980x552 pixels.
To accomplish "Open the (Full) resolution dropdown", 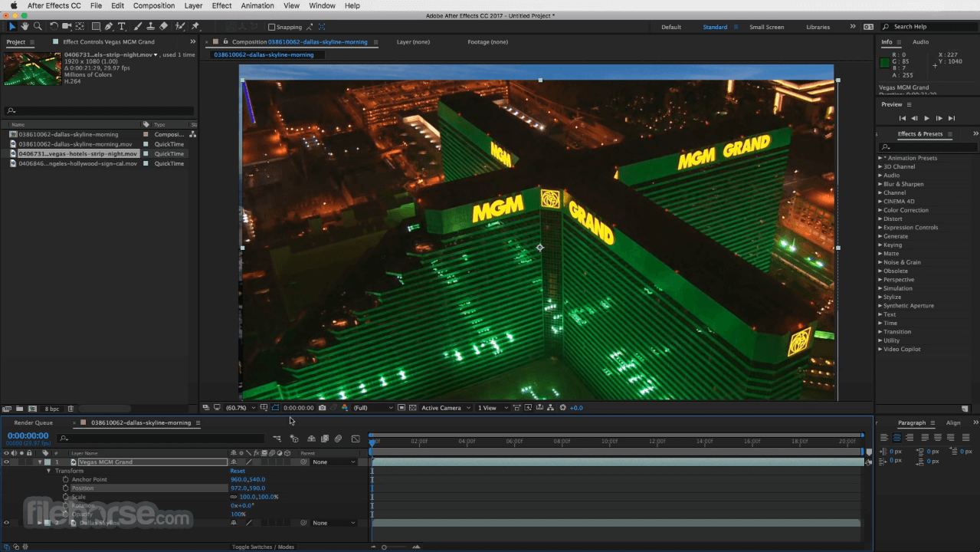I will [x=372, y=408].
